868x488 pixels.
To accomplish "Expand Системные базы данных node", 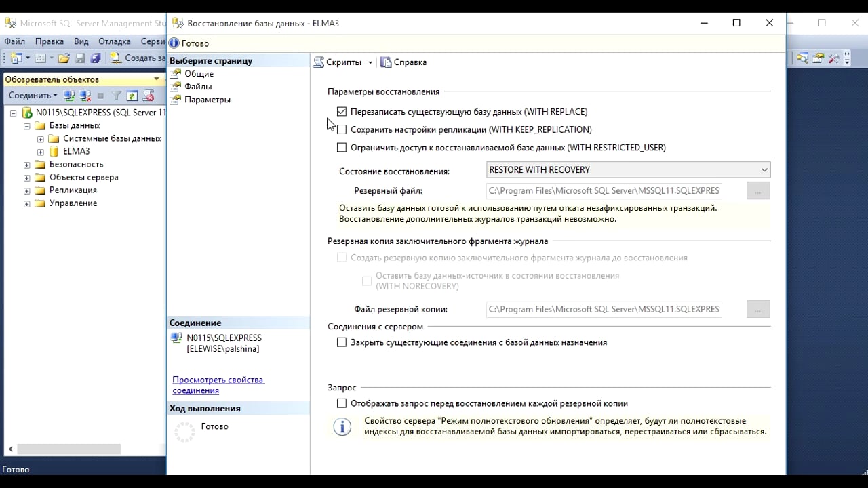I will pos(41,139).
